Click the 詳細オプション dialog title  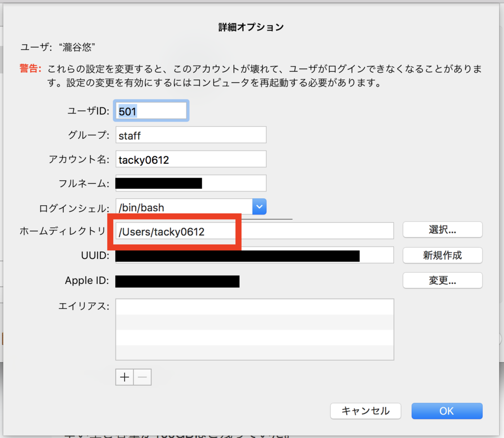point(251,28)
